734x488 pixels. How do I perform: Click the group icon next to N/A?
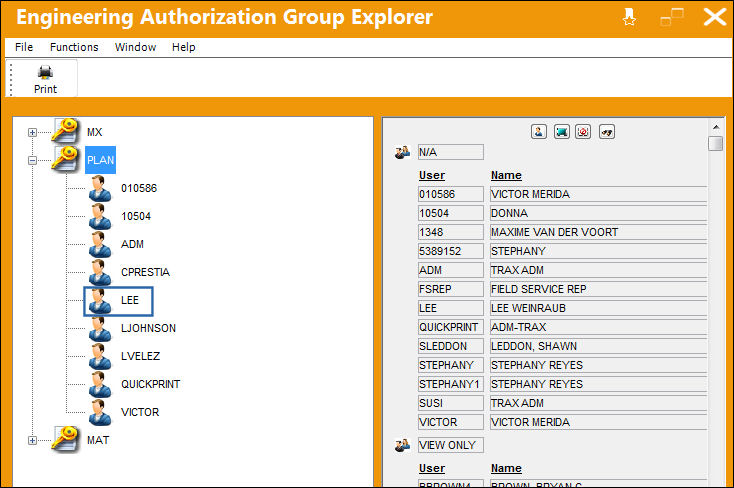(x=402, y=152)
